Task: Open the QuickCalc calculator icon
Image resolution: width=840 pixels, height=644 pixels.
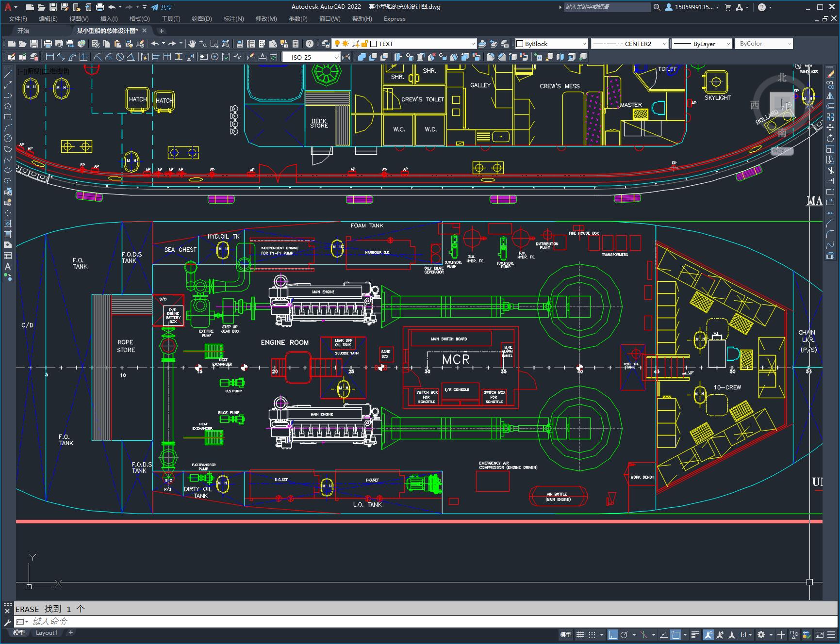Action: coord(296,44)
